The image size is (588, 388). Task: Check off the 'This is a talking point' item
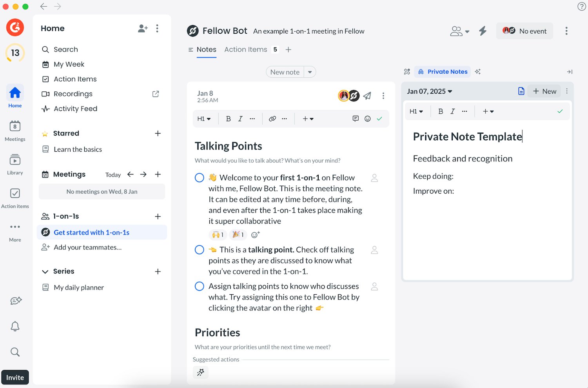[200, 250]
